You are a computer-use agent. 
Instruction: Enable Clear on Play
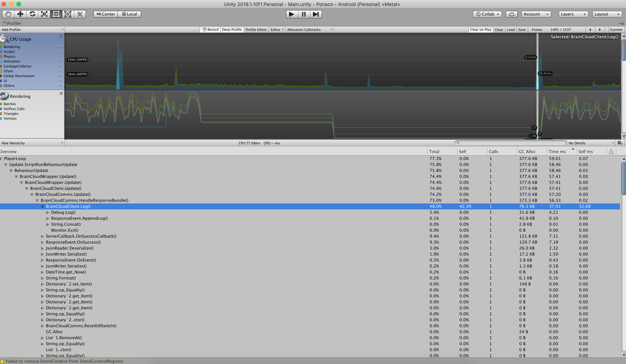tap(481, 29)
